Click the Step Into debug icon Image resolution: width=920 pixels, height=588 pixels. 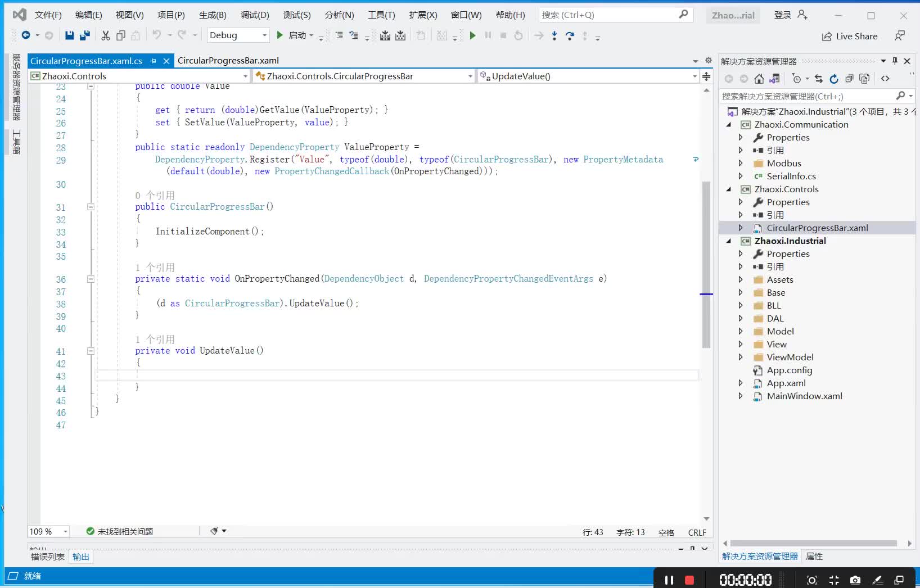554,35
